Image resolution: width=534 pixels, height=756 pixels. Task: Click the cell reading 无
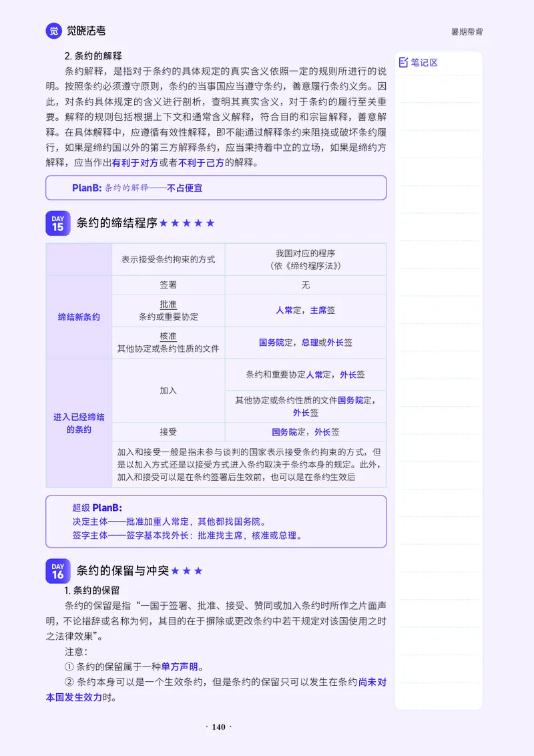pyautogui.click(x=306, y=285)
